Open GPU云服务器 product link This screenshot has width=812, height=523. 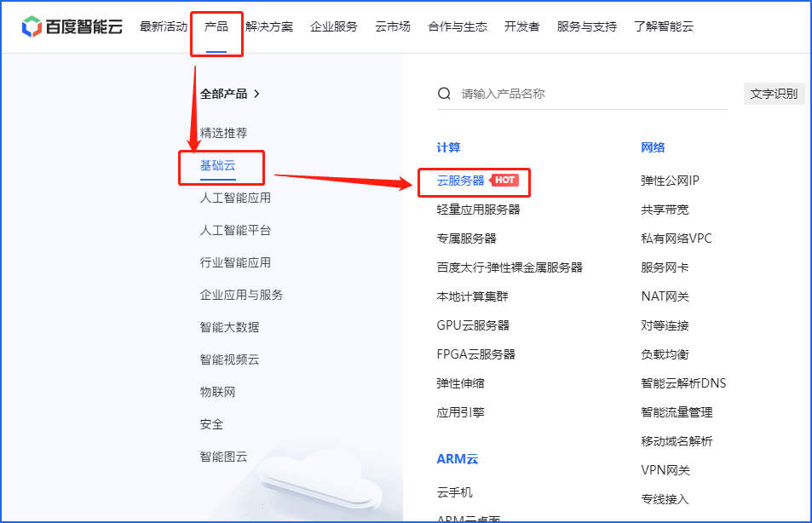click(x=474, y=325)
